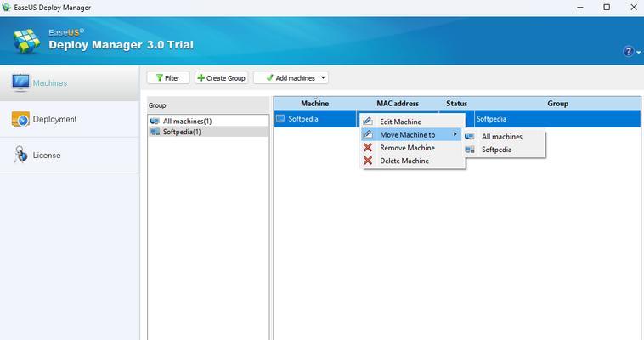Open the Add machines dropdown arrow

pos(323,77)
